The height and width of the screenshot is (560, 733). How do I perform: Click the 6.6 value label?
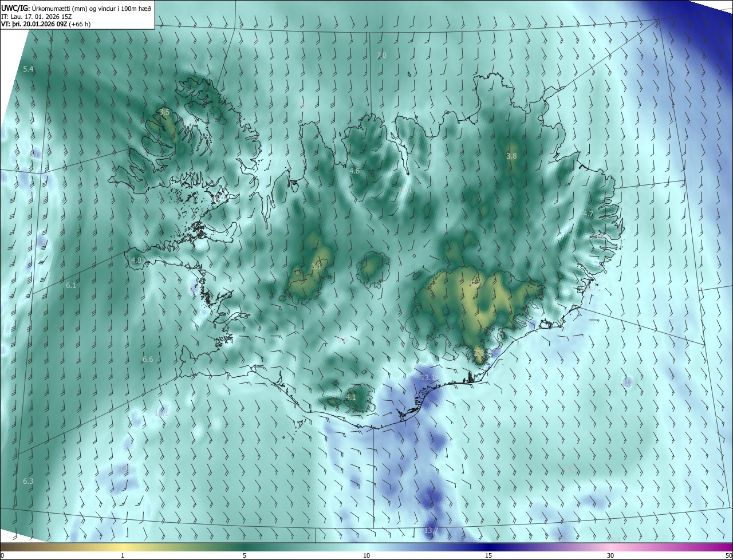148,360
